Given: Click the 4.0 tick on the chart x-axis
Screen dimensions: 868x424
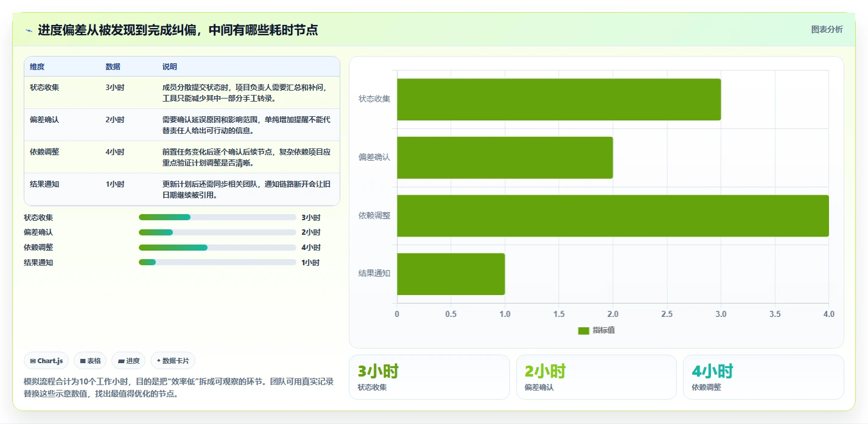Looking at the screenshot, I should coord(828,314).
